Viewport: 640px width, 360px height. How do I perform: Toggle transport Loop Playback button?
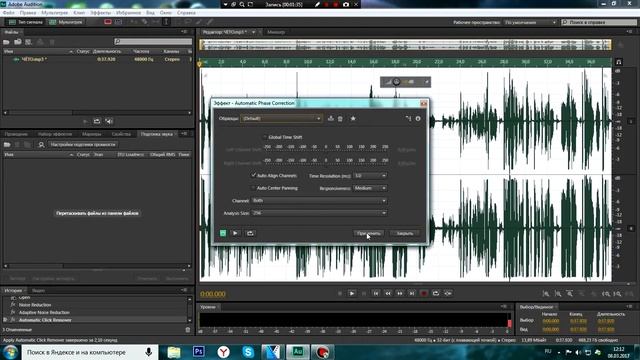pos(436,293)
